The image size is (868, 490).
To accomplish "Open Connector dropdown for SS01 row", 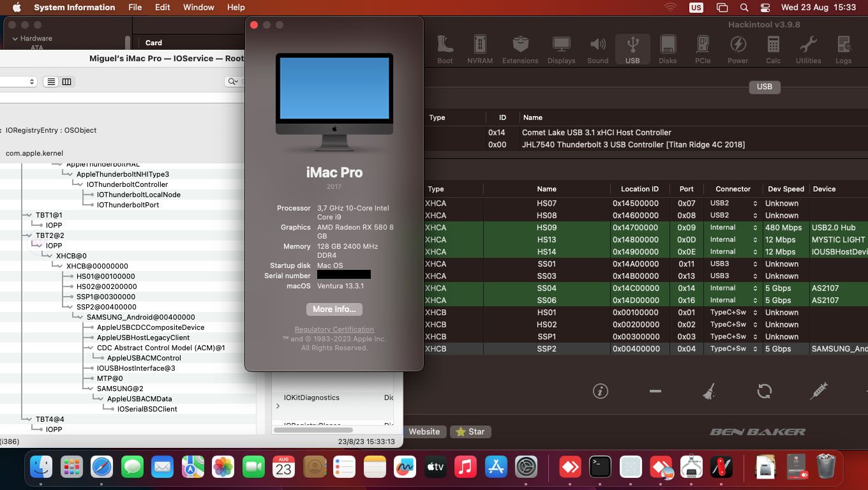I will pos(733,264).
